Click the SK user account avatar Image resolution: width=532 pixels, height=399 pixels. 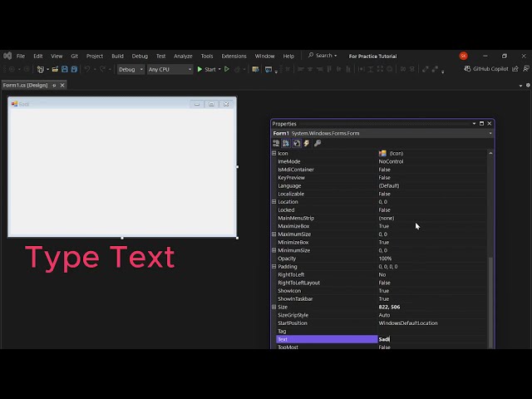pyautogui.click(x=463, y=56)
